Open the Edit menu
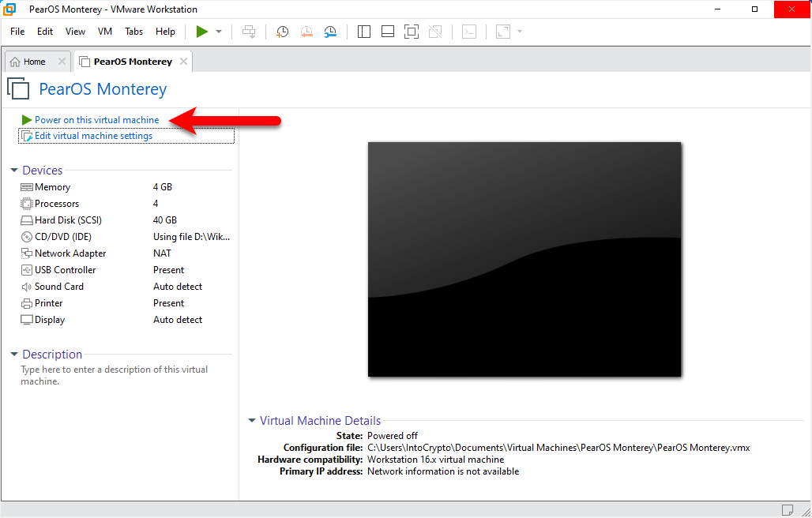Viewport: 812px width, 518px height. pyautogui.click(x=45, y=32)
